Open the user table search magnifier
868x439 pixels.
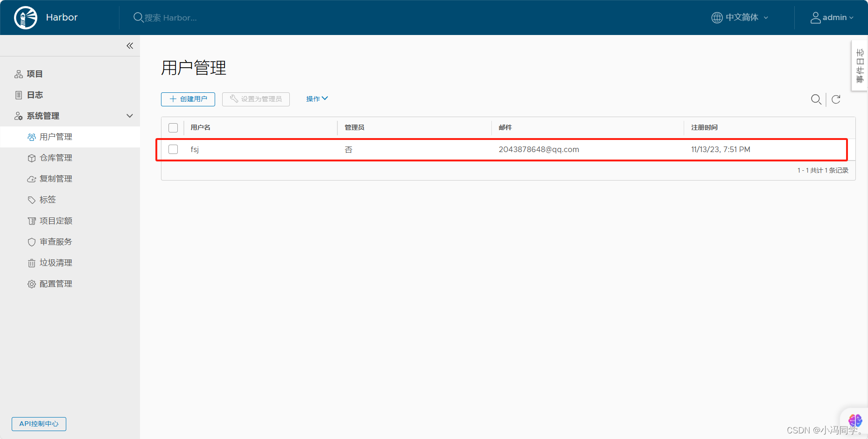pos(816,99)
